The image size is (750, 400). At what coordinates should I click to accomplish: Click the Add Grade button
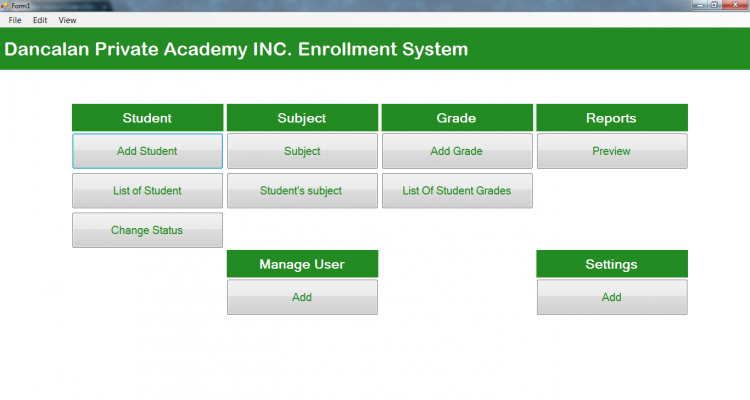457,151
